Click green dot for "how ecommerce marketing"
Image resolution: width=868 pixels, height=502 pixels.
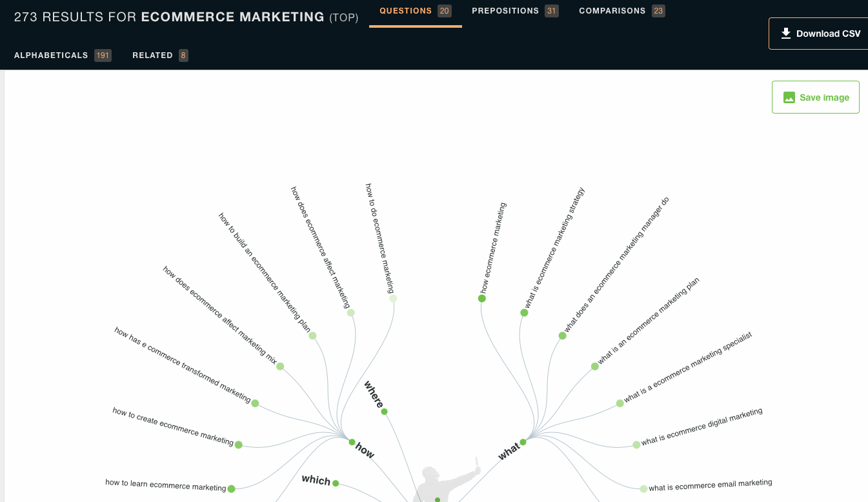[x=482, y=298]
